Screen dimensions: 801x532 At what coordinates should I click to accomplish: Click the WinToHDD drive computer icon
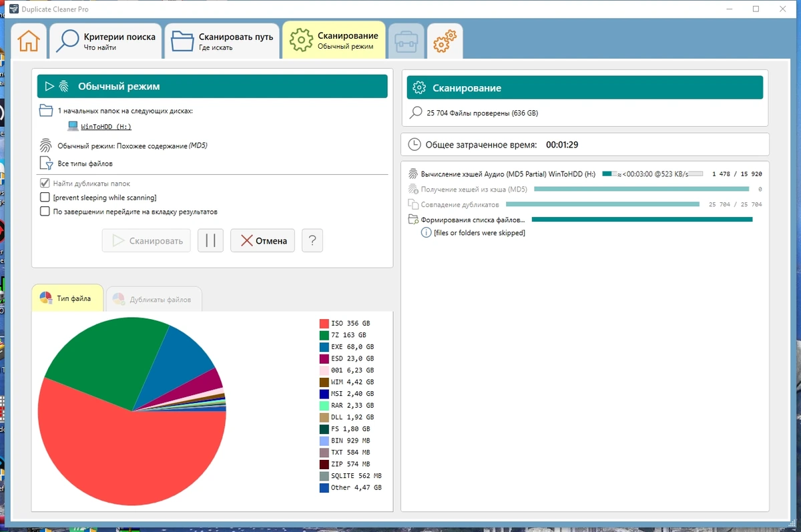(73, 126)
